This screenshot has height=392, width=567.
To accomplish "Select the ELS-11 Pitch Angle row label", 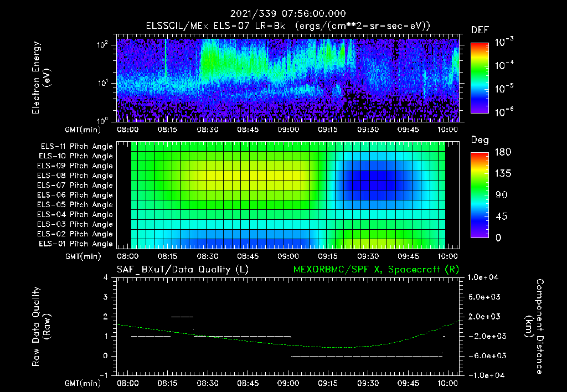I will [76, 147].
